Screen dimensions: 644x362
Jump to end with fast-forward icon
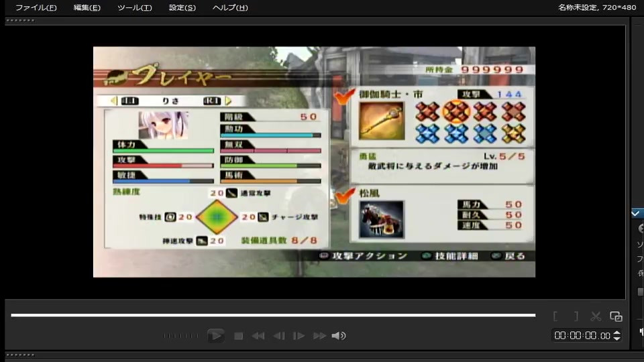point(319,336)
